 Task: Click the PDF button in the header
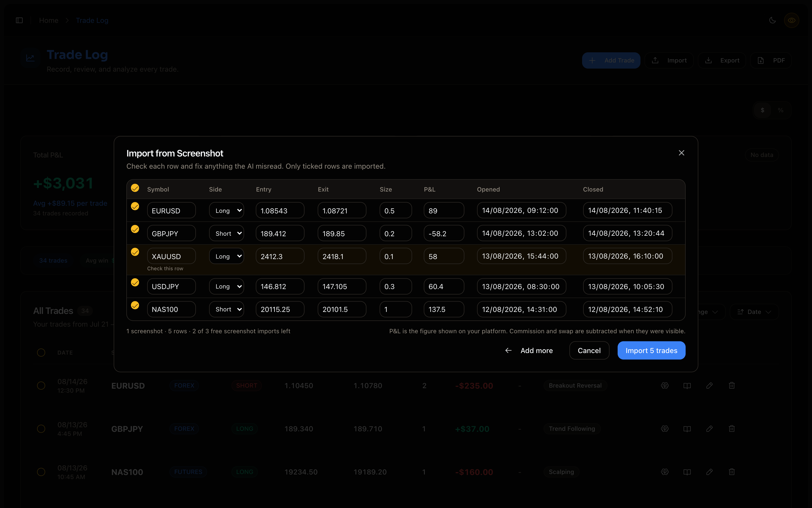click(x=771, y=60)
